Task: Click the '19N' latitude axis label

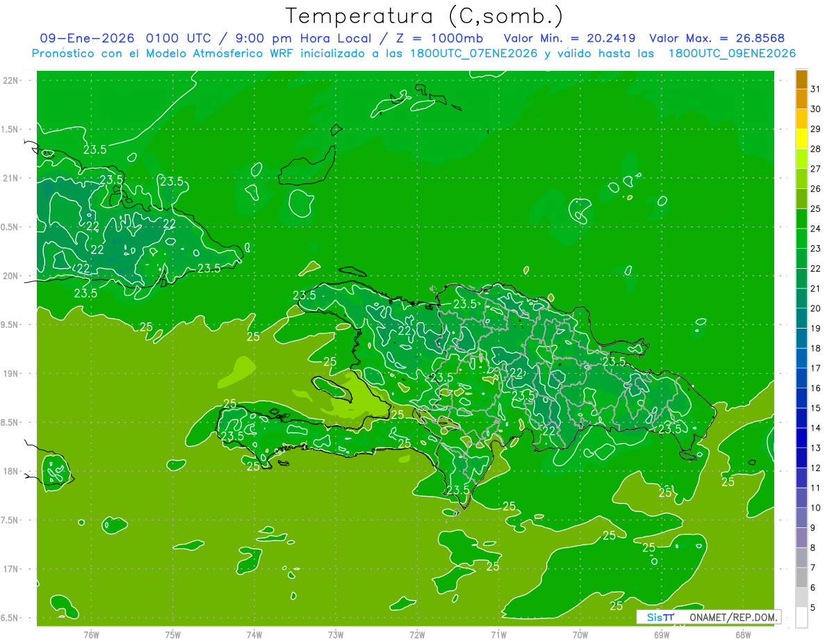Action: click(10, 373)
